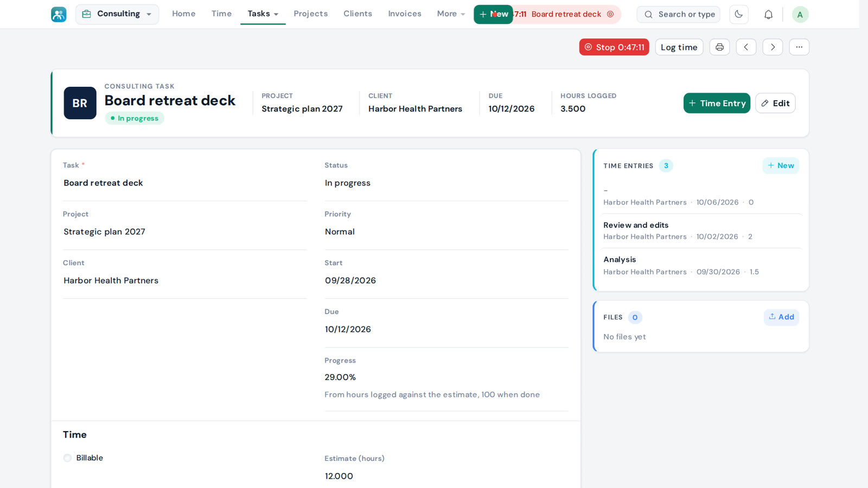Expand the Tasks dropdown menu
The image size is (868, 488).
point(263,14)
